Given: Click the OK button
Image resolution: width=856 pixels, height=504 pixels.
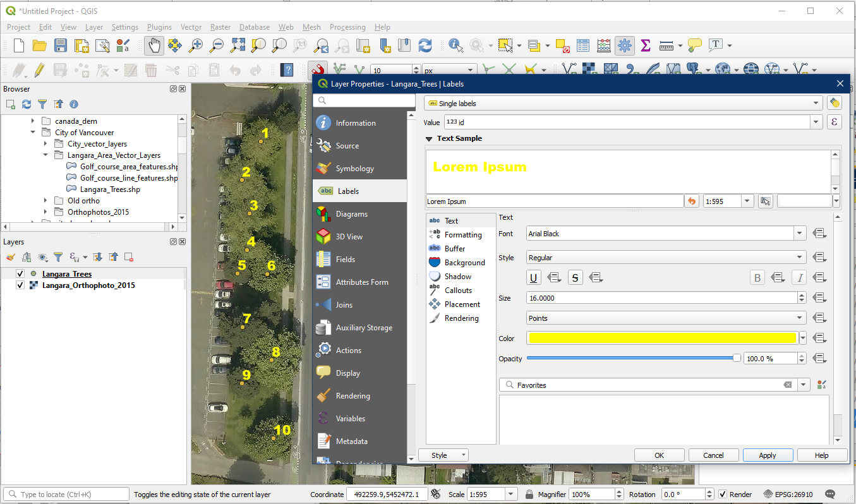Looking at the screenshot, I should (x=659, y=455).
